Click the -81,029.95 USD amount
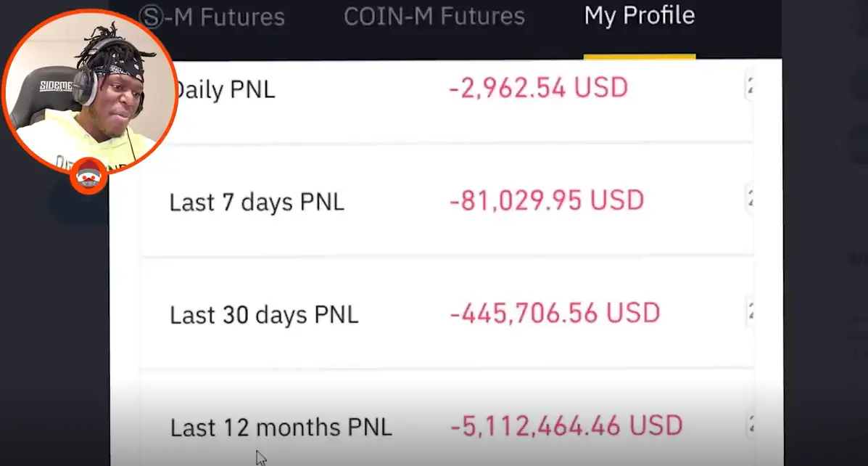This screenshot has height=466, width=868. tap(546, 200)
